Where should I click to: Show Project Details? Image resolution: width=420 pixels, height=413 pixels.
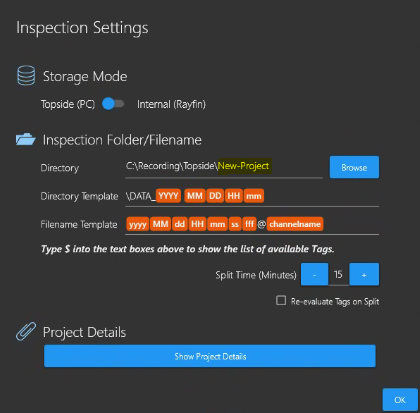(210, 356)
